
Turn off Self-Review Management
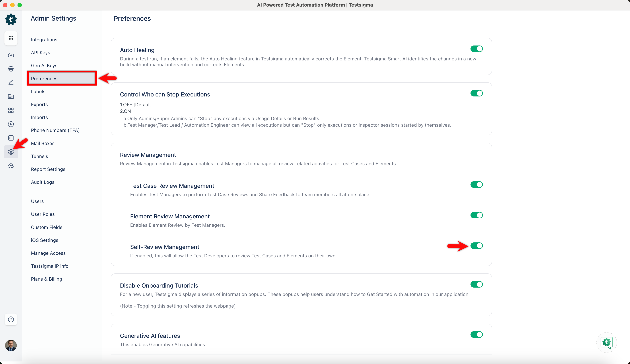(476, 246)
